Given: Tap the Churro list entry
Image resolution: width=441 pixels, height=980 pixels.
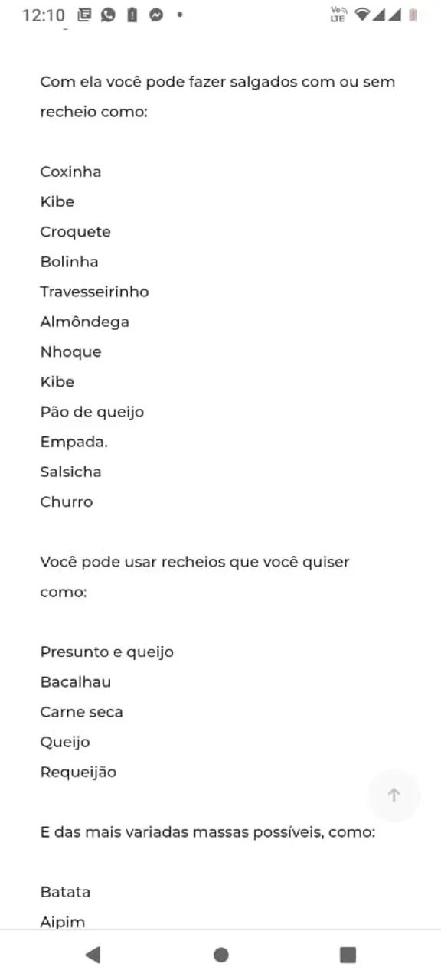Looking at the screenshot, I should [67, 502].
